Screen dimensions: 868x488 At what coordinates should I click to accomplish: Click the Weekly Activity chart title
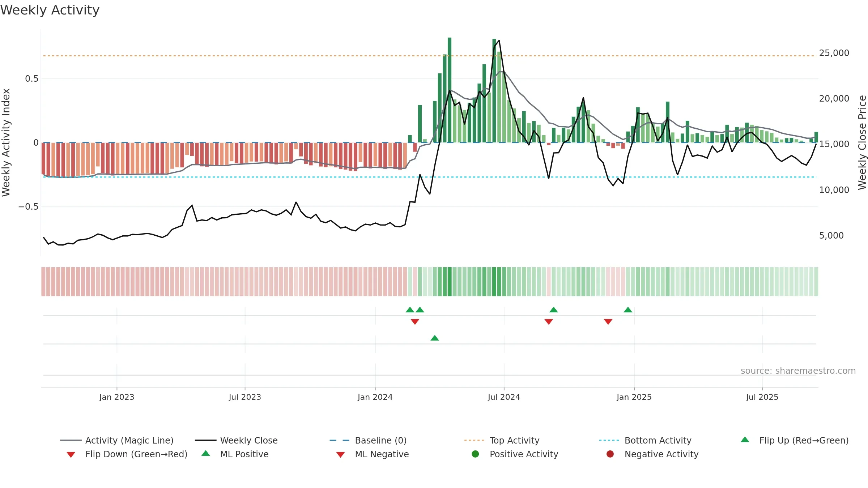pyautogui.click(x=50, y=10)
